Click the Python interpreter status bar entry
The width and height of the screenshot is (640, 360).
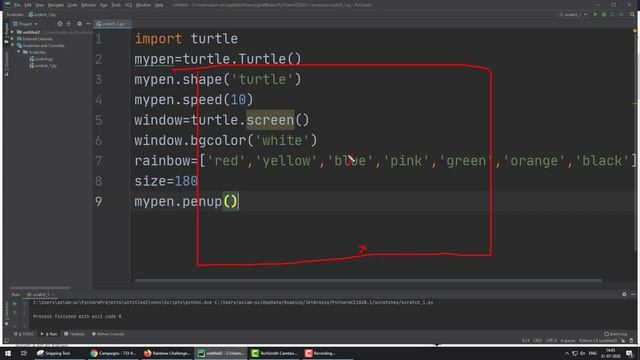pyautogui.click(x=598, y=340)
